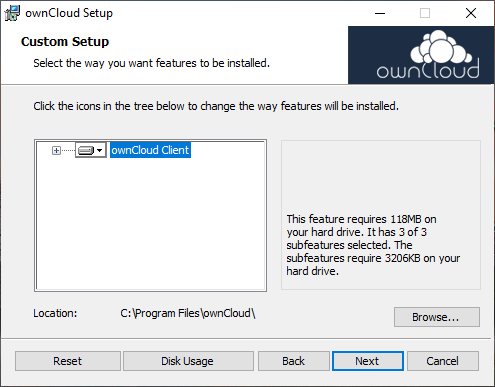Click the ownCloud wordmark in the banner

pos(428,69)
